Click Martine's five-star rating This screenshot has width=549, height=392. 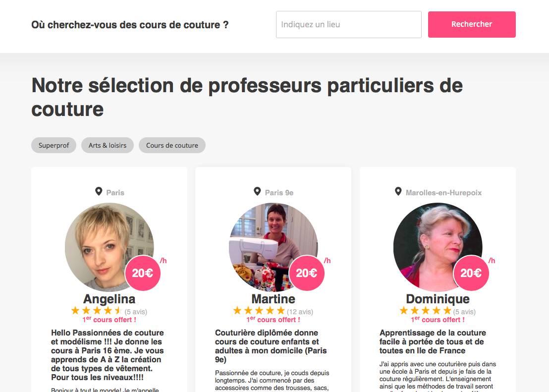point(259,311)
